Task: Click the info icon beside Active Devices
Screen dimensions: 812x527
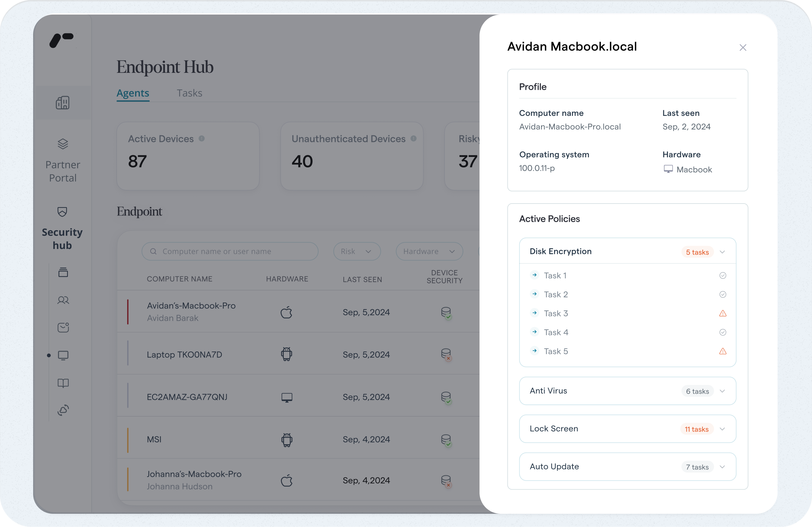Action: point(202,138)
